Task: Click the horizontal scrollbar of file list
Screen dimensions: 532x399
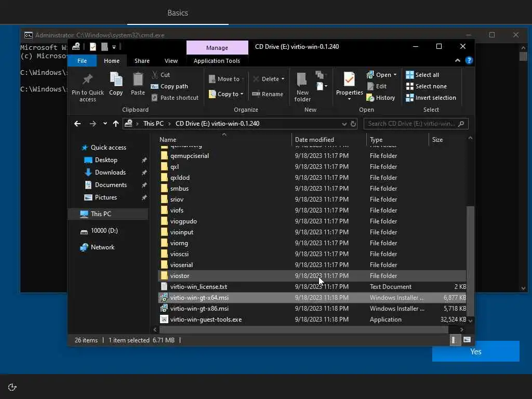Action: coord(304,329)
